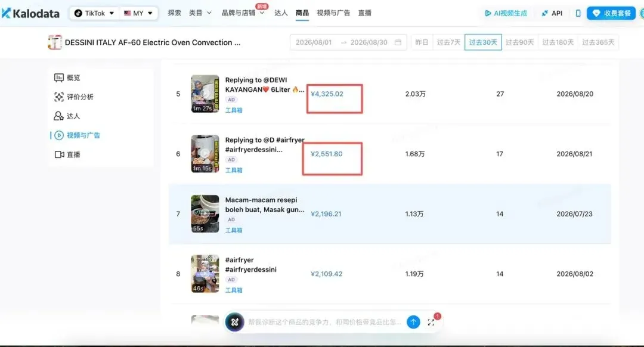Image resolution: width=644 pixels, height=347 pixels.
Task: Click revenue value ¥4,325.02
Action: coord(327,94)
